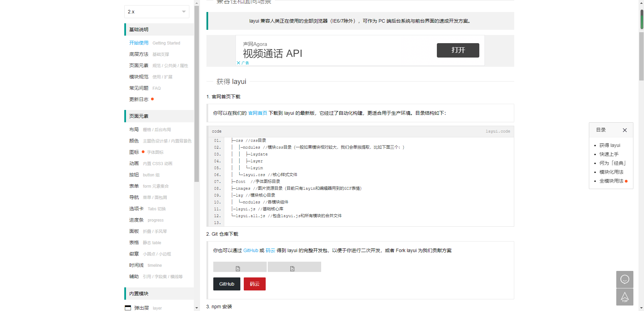Screen dimensions: 644x311
Task: Click the red dot beside 更新日志
Action: [x=152, y=99]
